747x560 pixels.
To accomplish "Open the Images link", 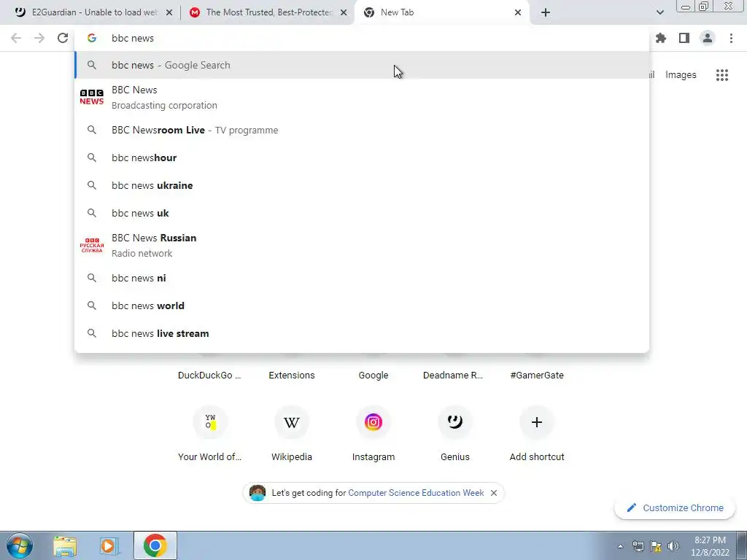I will (x=681, y=75).
